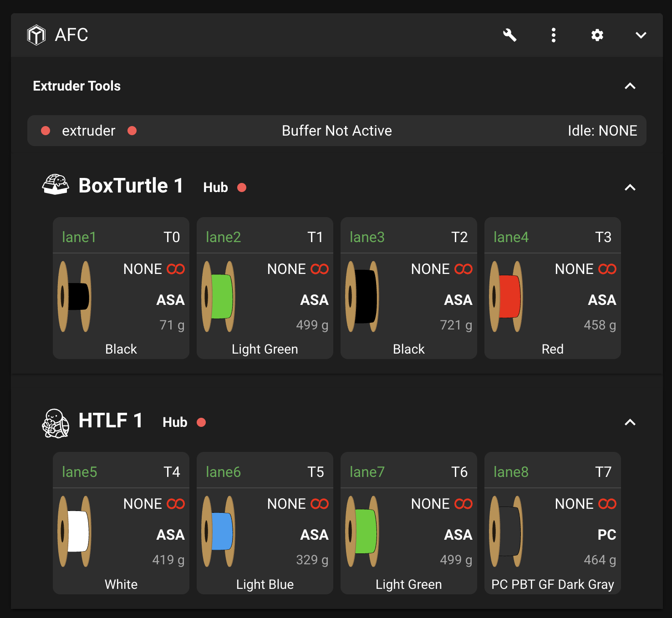The width and height of the screenshot is (672, 618).
Task: Collapse the BoxTurtle 1 section
Action: tap(630, 187)
